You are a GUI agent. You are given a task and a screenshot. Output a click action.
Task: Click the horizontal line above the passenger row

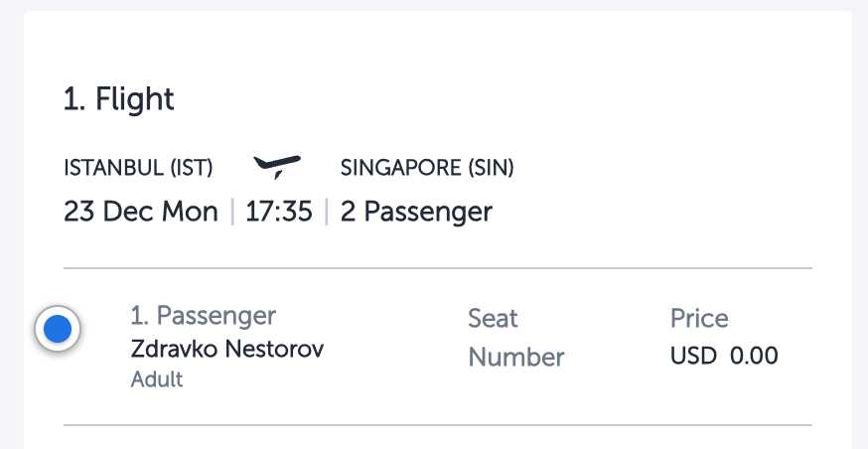pyautogui.click(x=438, y=268)
